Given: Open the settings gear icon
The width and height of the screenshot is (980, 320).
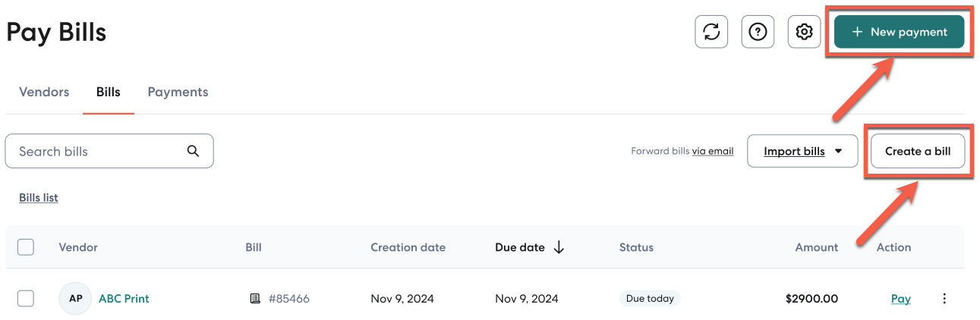Looking at the screenshot, I should coord(804,32).
